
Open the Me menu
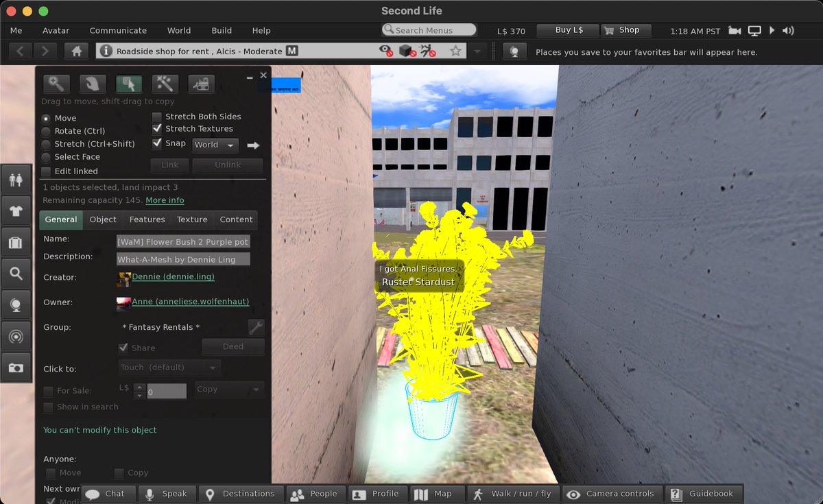(x=16, y=31)
